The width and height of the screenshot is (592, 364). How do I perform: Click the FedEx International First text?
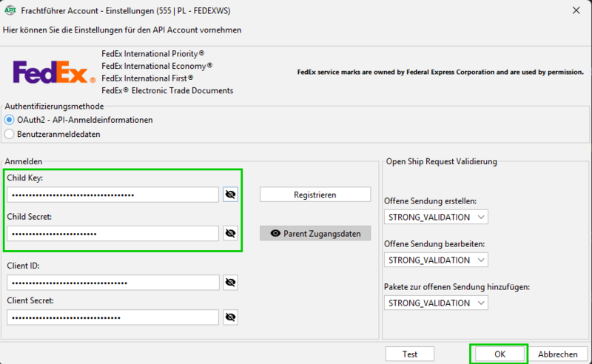click(147, 78)
